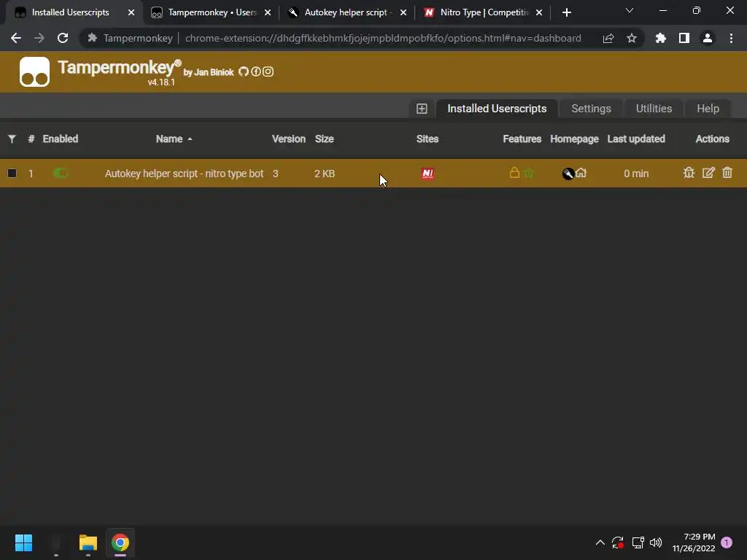Image resolution: width=747 pixels, height=560 pixels.
Task: Open the tab search dropdown chevron
Action: click(630, 10)
